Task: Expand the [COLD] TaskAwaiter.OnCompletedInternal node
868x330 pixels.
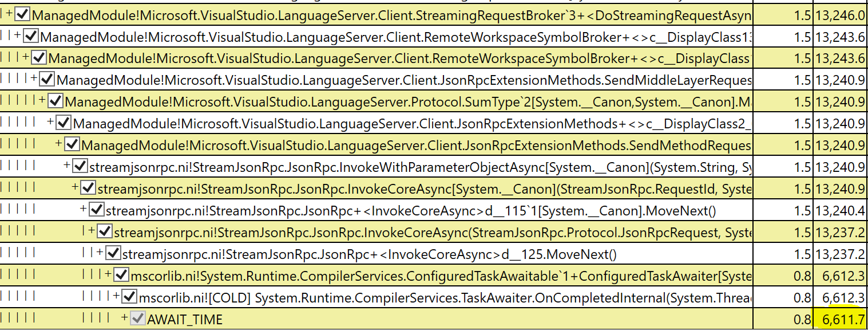Action: pyautogui.click(x=116, y=297)
